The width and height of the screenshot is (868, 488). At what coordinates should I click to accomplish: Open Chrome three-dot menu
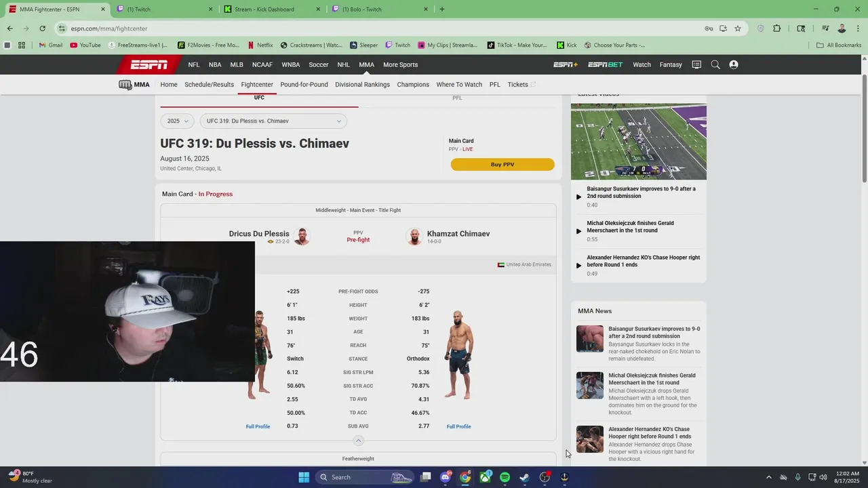tap(856, 28)
